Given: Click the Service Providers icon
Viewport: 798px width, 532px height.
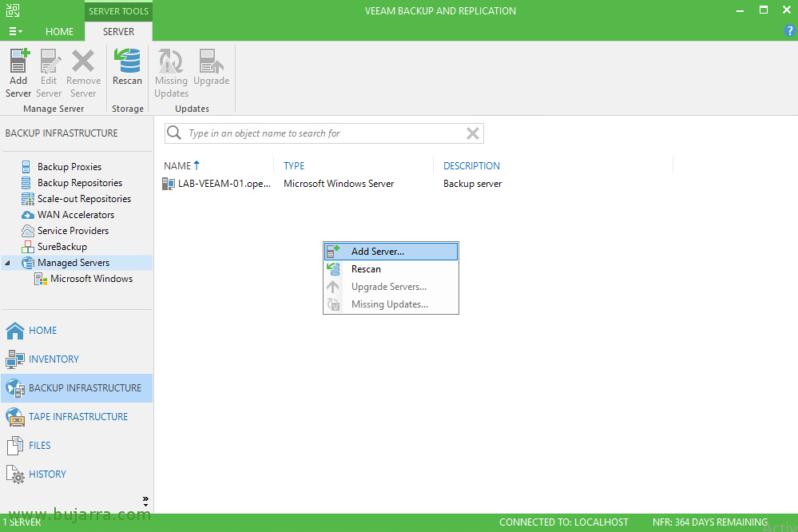Looking at the screenshot, I should [27, 231].
